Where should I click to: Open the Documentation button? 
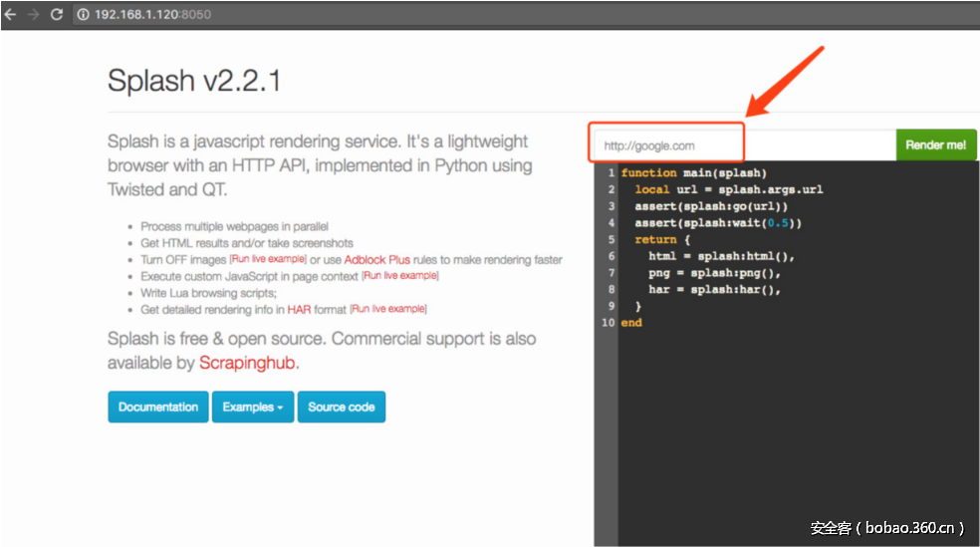(x=158, y=408)
